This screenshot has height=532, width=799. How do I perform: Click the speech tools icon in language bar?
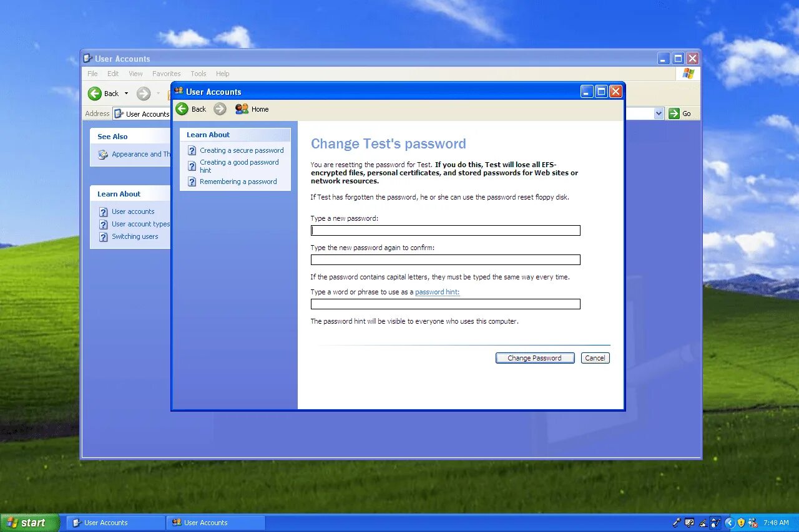690,523
